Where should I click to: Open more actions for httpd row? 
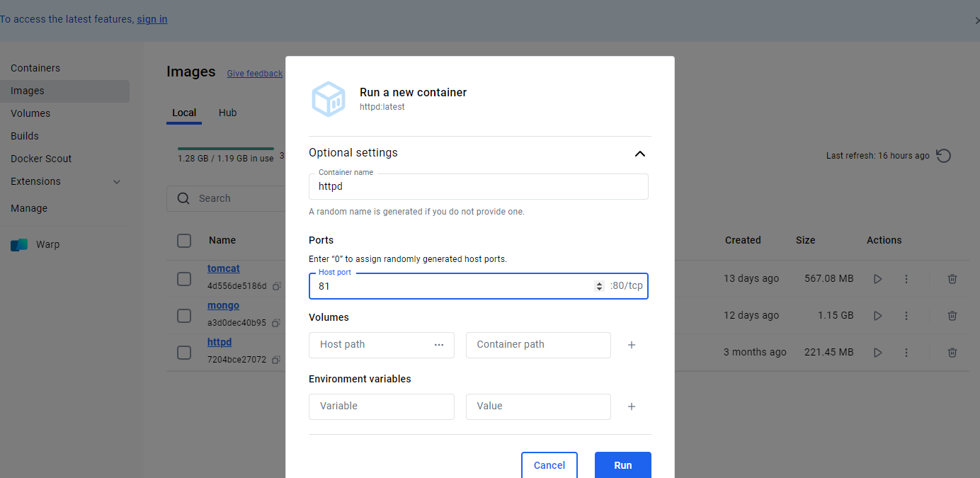906,353
